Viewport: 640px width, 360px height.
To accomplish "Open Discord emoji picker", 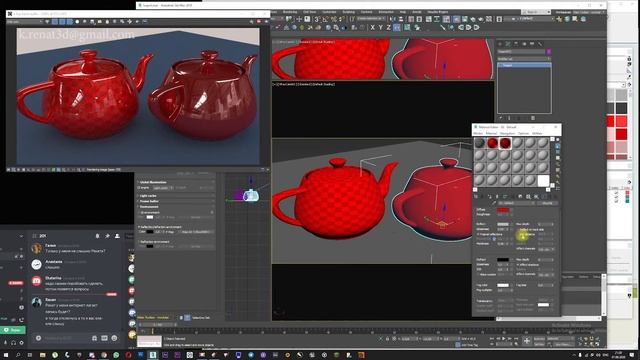I will 114,338.
